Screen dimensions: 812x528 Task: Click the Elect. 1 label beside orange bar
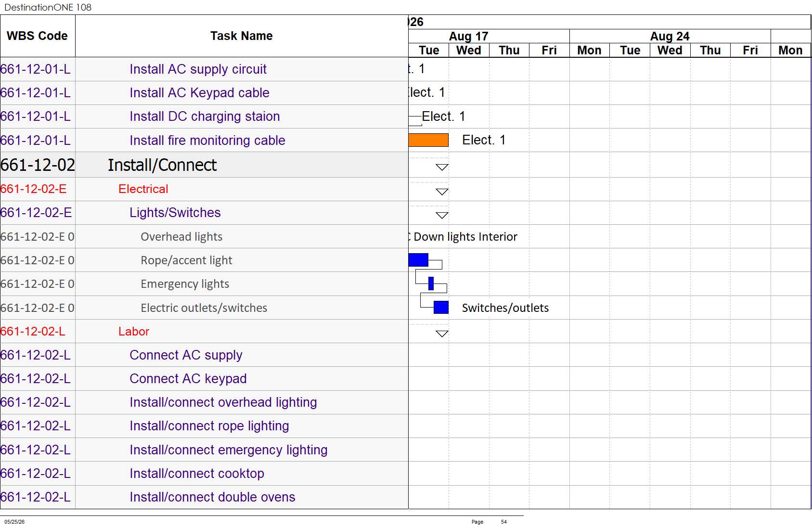pos(484,140)
